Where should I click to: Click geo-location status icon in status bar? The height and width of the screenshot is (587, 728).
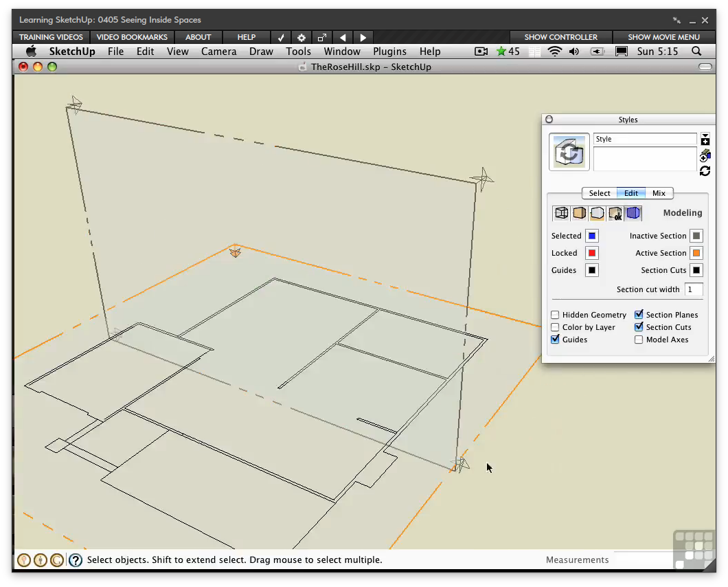point(23,560)
